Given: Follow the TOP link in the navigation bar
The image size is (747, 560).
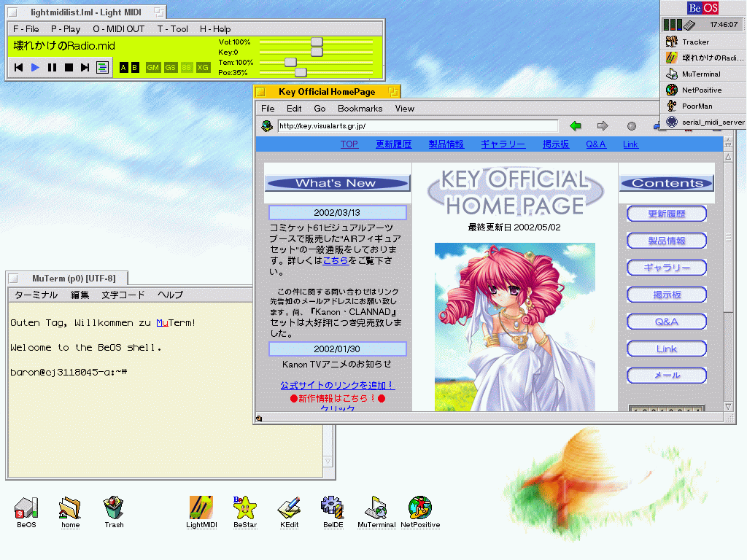Looking at the screenshot, I should [349, 144].
